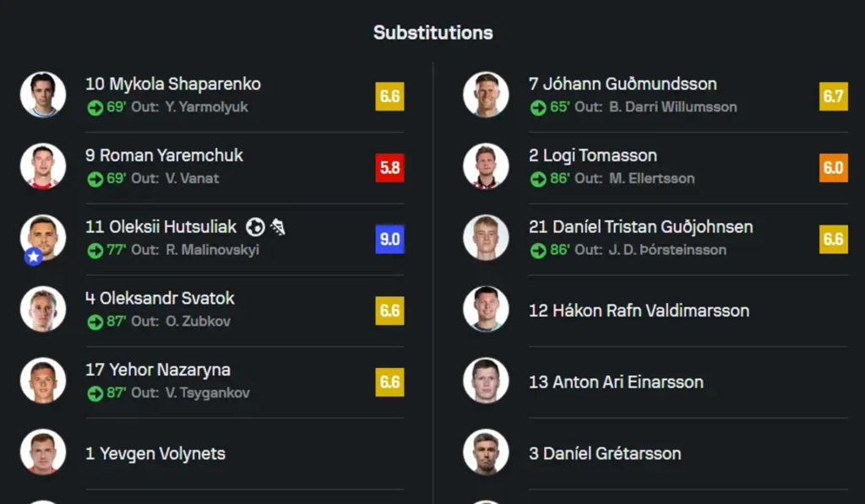Click the Substitutions section heading

click(433, 33)
